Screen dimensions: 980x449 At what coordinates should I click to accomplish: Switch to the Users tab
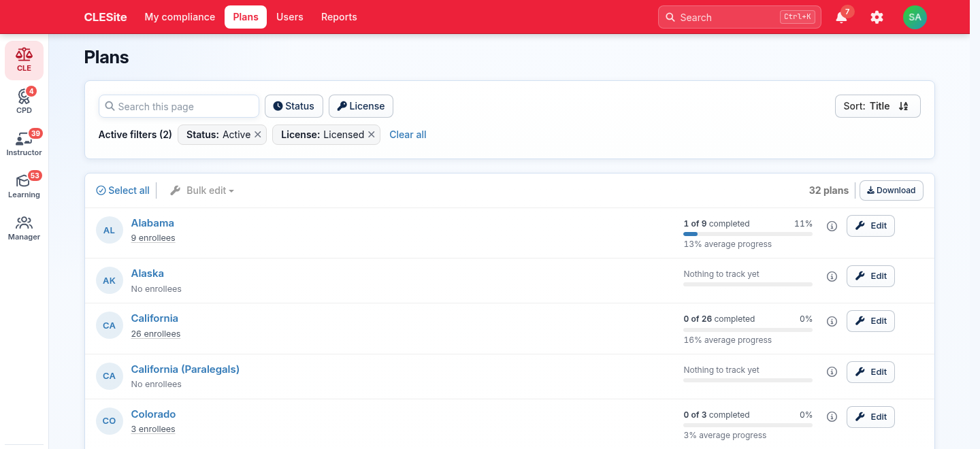point(290,17)
